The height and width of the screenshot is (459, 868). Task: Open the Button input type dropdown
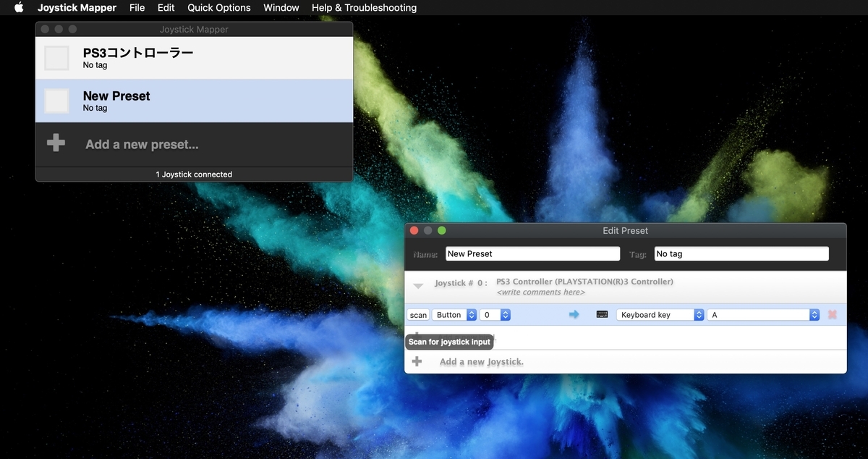[454, 315]
